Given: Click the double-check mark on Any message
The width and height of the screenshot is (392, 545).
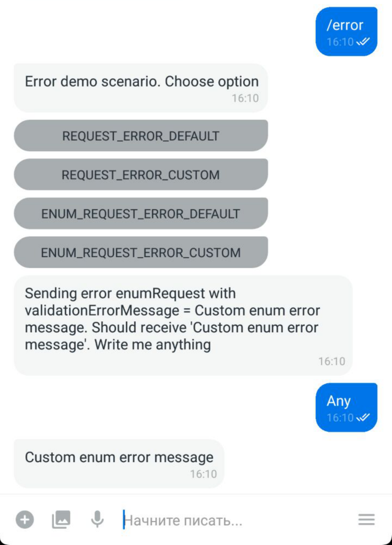Looking at the screenshot, I should (363, 417).
